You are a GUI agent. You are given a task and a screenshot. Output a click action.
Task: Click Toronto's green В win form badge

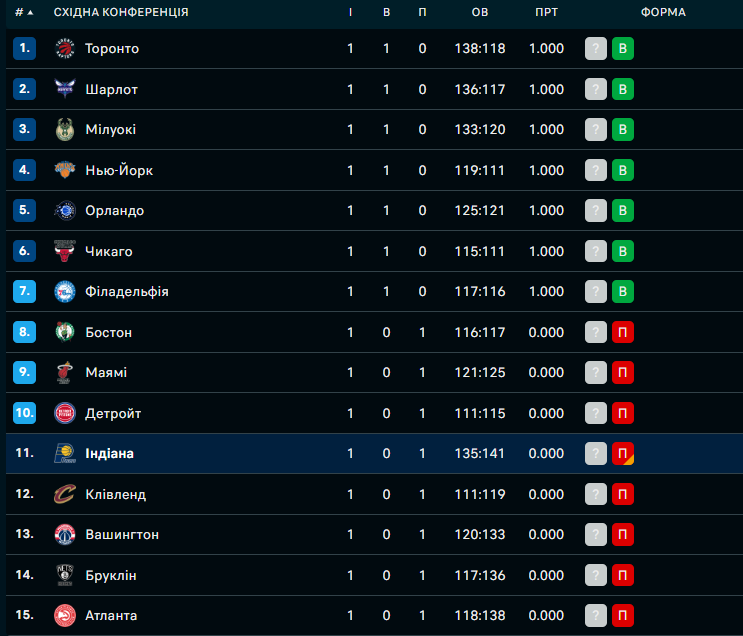point(623,48)
